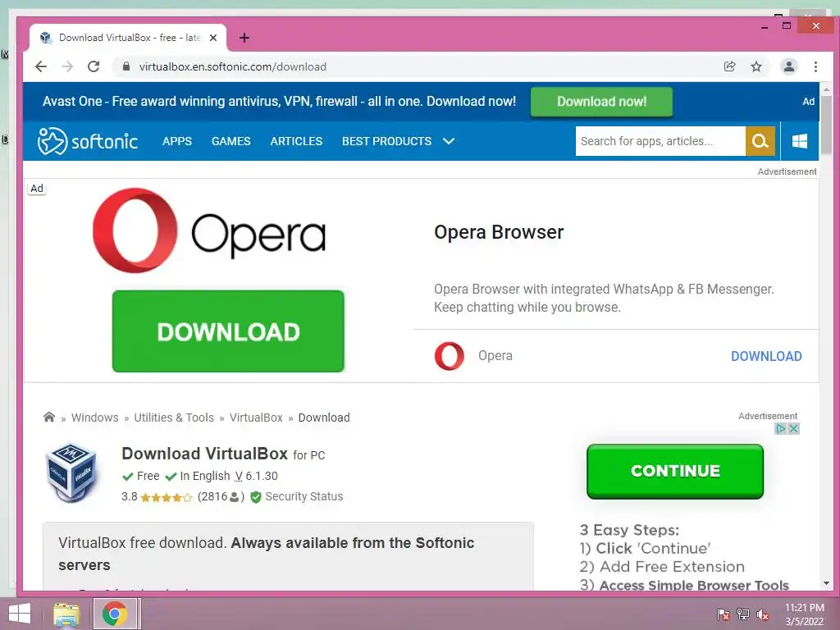Open the Chrome profile avatar
Viewport: 840px width, 630px height.
[788, 66]
